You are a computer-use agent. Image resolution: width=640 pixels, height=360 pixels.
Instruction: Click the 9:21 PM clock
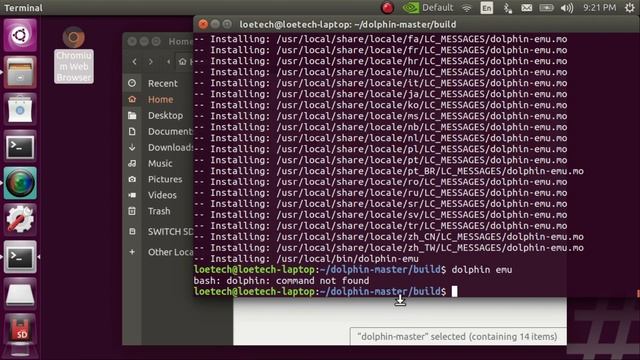pyautogui.click(x=599, y=8)
